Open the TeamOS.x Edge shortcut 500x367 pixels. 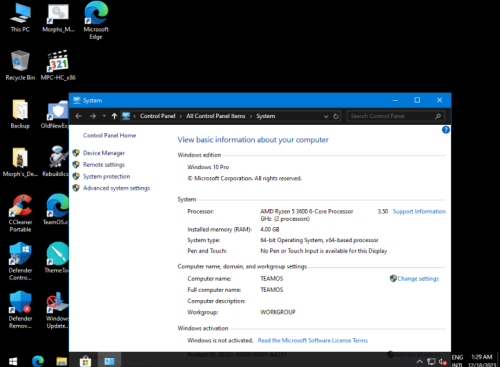point(56,210)
